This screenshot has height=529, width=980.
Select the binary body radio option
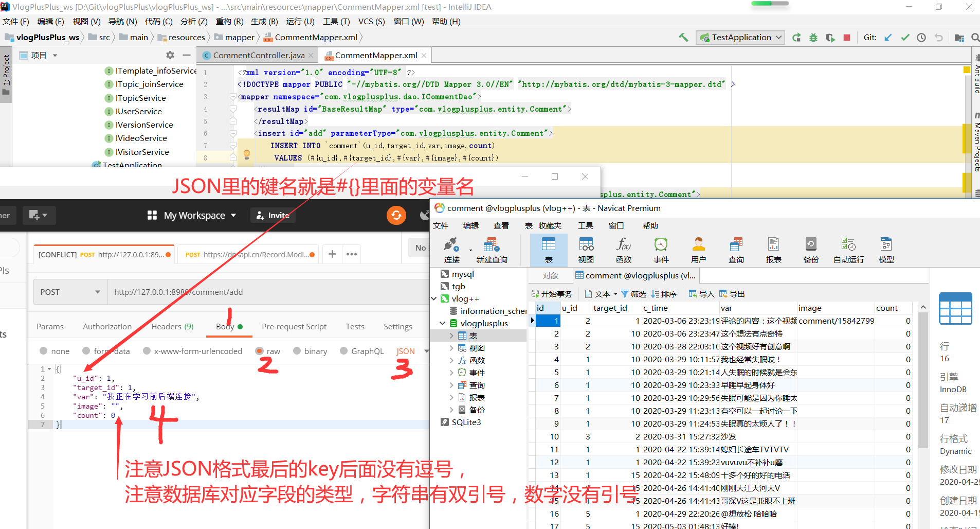pyautogui.click(x=297, y=351)
